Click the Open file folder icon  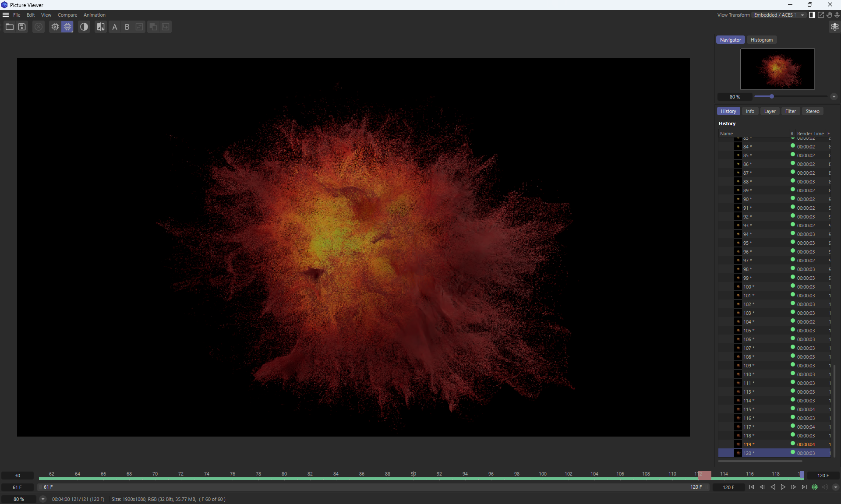click(x=9, y=27)
